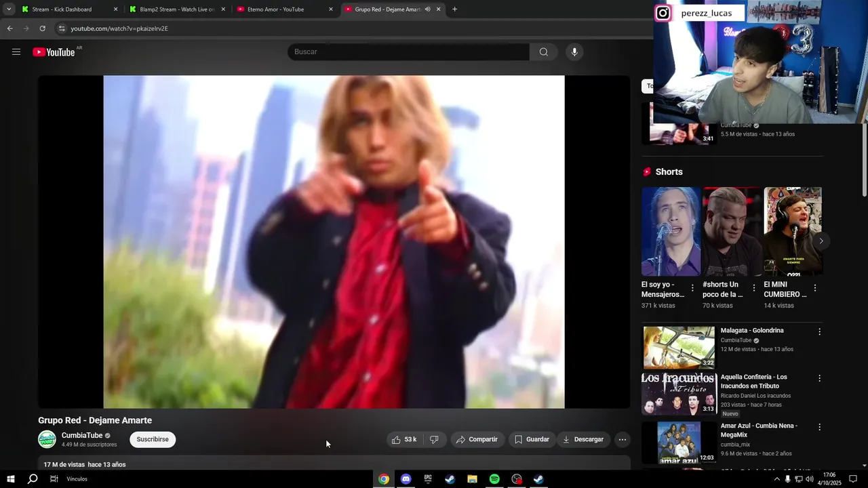Open Task View on the taskbar
The width and height of the screenshot is (868, 488).
[x=54, y=479]
